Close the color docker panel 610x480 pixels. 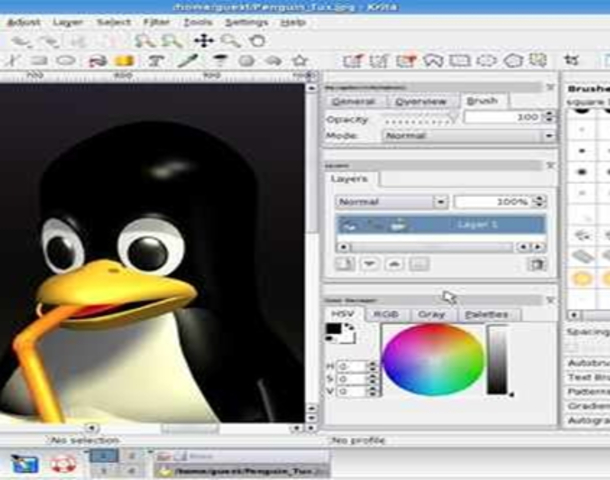coord(550,300)
